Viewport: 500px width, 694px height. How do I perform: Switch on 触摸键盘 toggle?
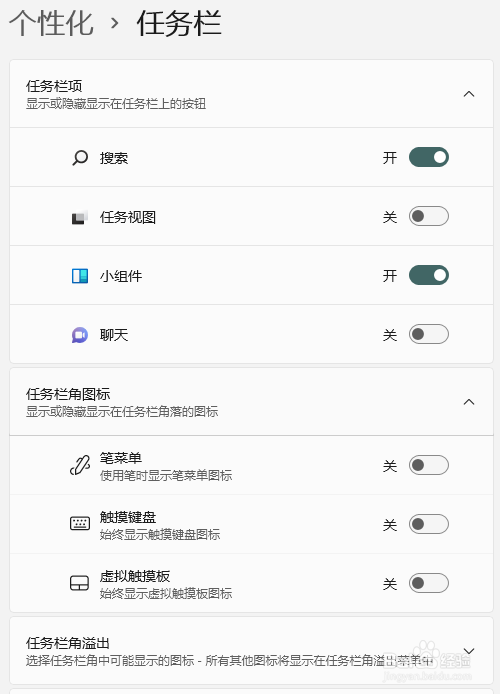coord(429,524)
